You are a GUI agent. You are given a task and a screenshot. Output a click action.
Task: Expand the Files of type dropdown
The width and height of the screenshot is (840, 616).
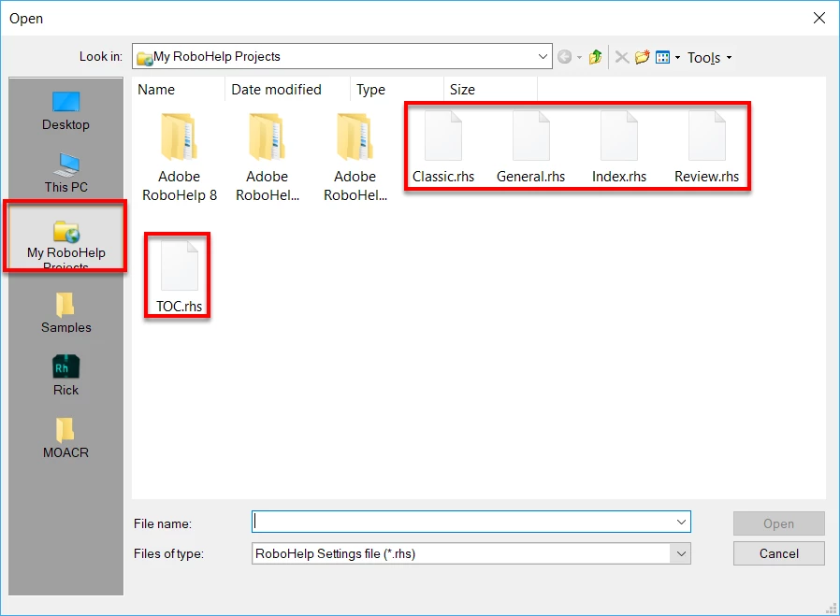tap(681, 553)
